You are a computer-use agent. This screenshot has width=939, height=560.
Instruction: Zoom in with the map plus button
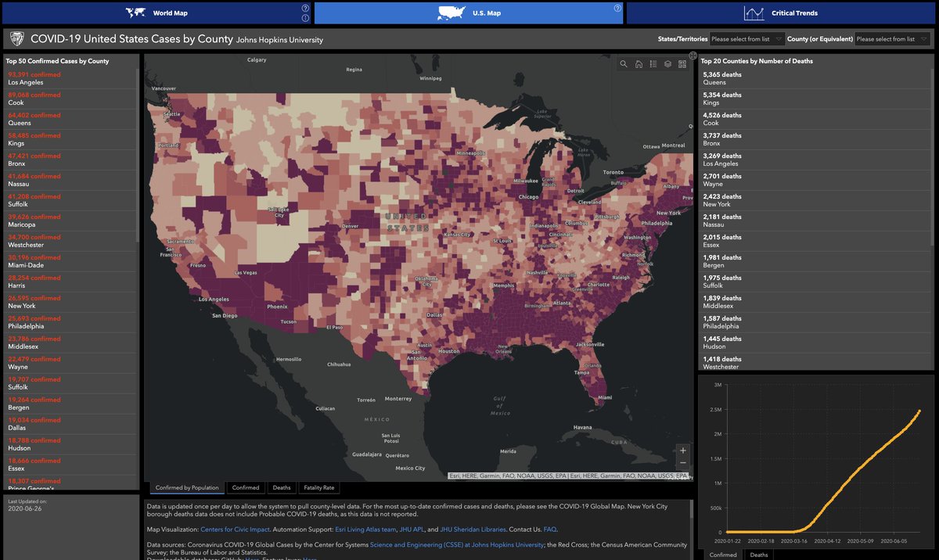click(683, 451)
